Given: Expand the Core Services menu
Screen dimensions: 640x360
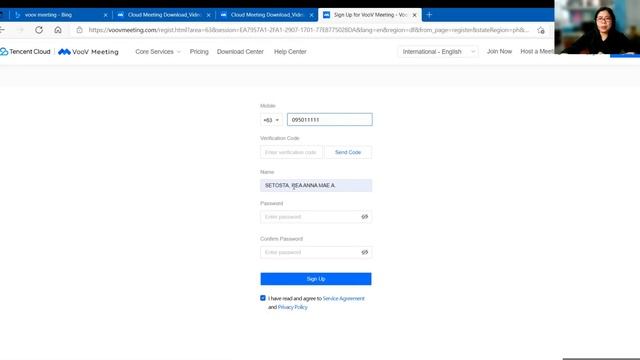Looking at the screenshot, I should click(158, 51).
